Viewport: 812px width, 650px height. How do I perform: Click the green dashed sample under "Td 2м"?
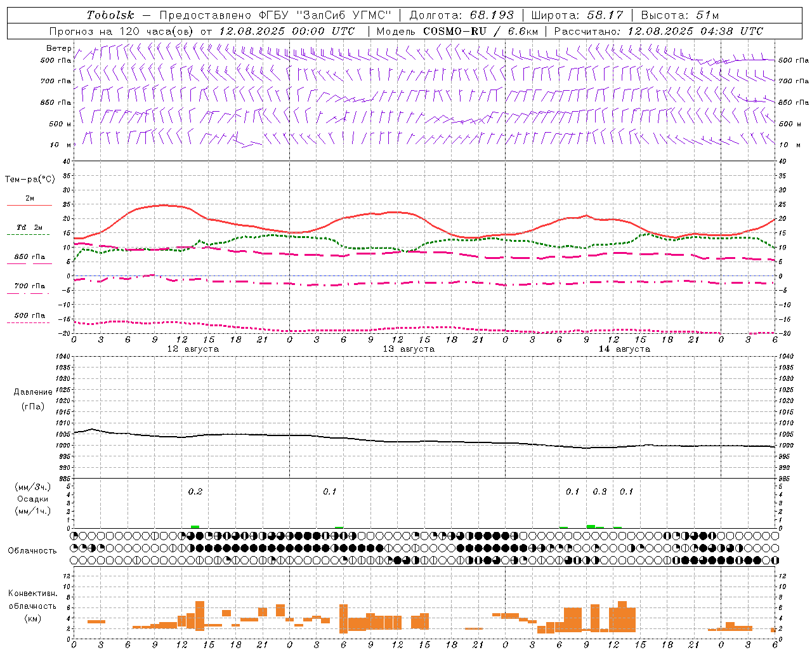click(29, 235)
